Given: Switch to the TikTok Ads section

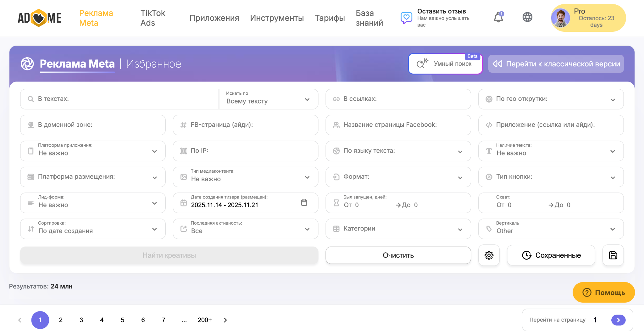Looking at the screenshot, I should (153, 18).
